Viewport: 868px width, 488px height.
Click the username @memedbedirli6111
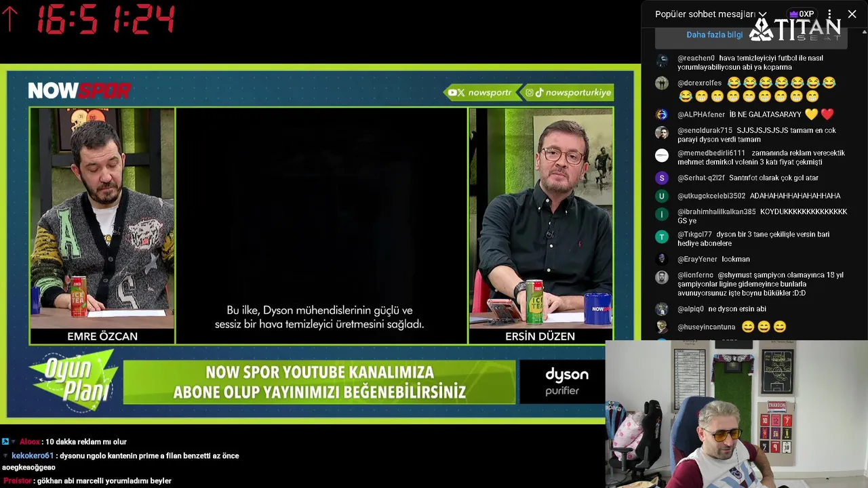pos(711,153)
